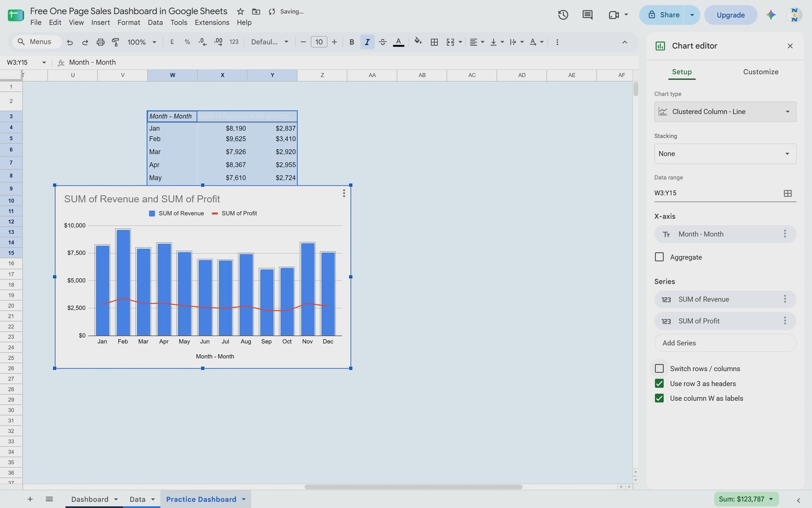Select the Paint format tool
The height and width of the screenshot is (508, 812).
[x=116, y=42]
